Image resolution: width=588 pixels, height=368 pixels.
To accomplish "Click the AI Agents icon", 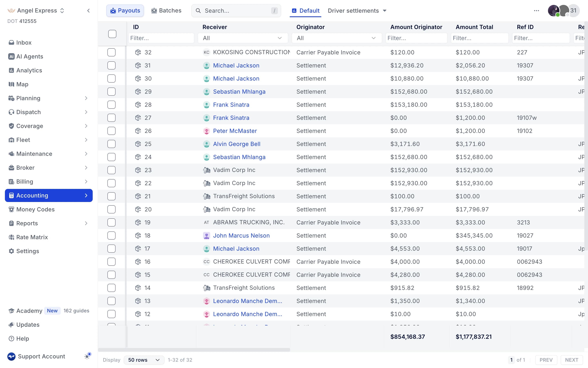I will click(x=11, y=56).
